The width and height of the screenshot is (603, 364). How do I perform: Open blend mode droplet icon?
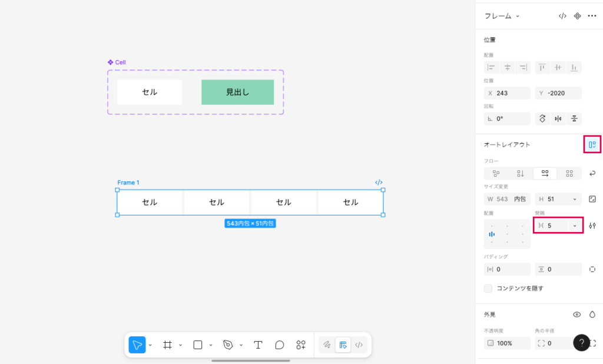coord(592,315)
